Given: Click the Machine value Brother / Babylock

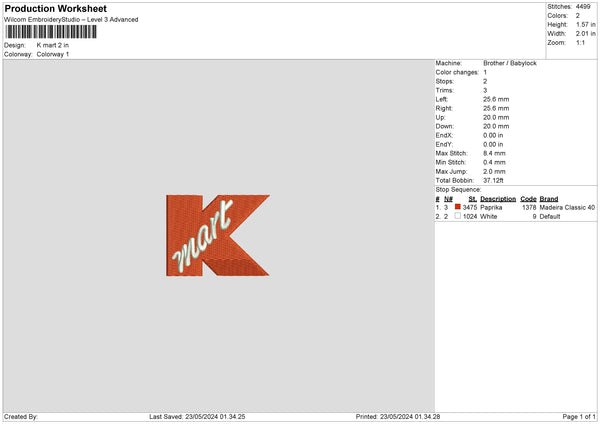Looking at the screenshot, I should point(510,63).
